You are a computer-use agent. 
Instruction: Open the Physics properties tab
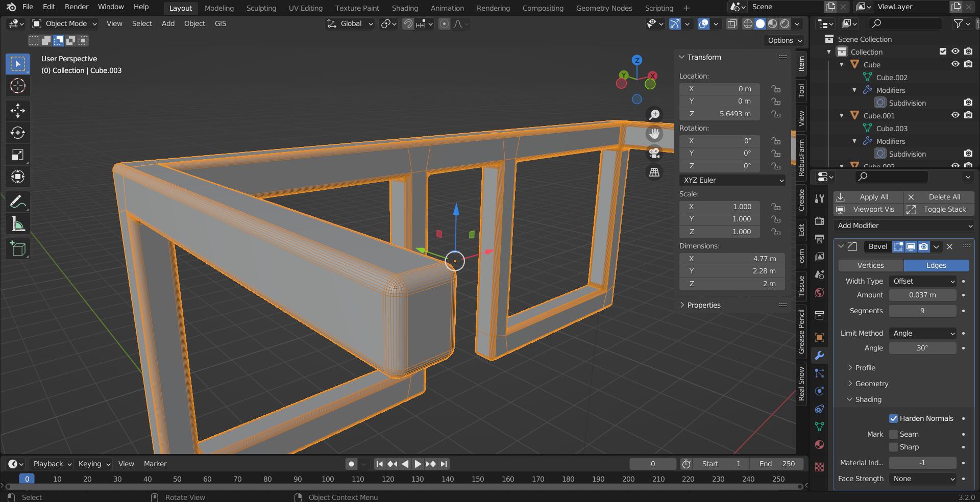point(819,391)
